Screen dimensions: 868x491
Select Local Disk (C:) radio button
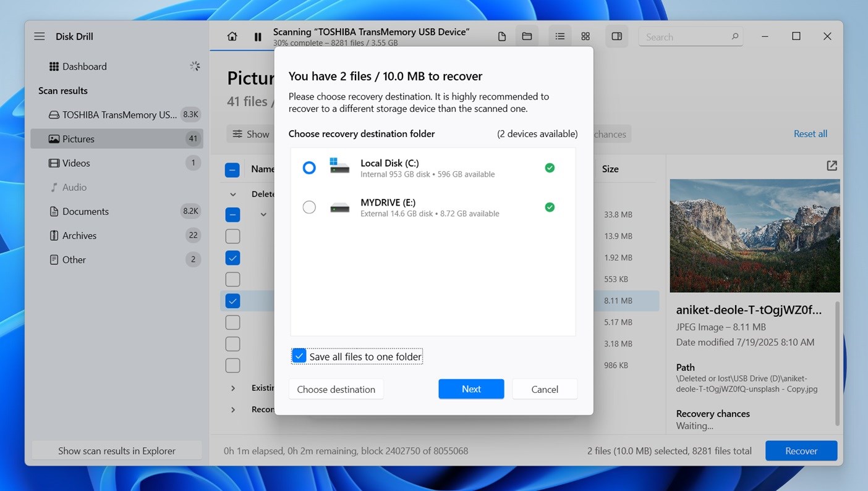pos(309,167)
